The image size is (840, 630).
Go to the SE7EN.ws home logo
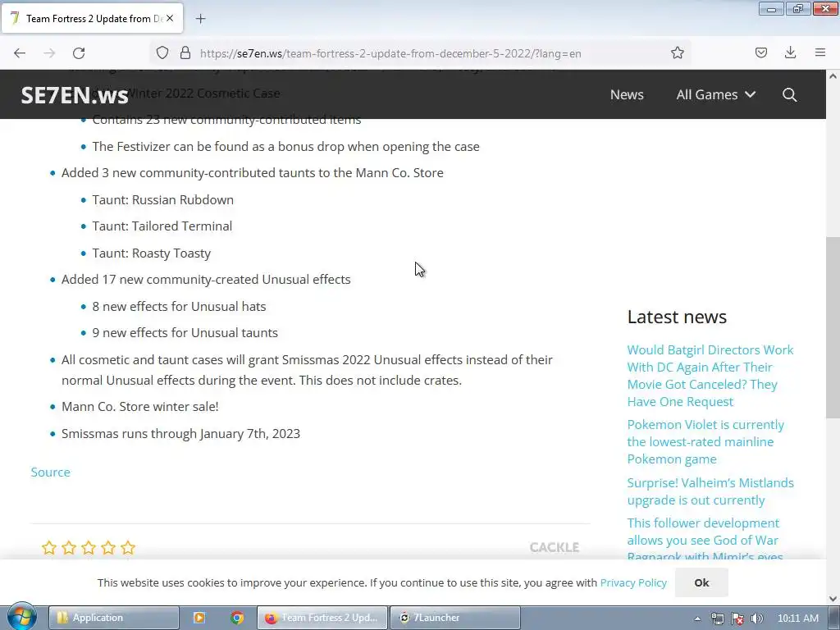[x=75, y=95]
